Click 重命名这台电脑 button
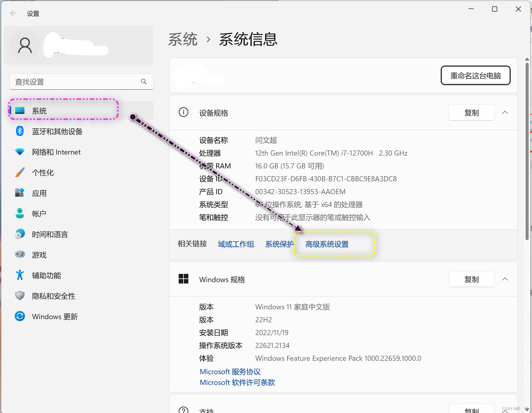The width and height of the screenshot is (532, 413). (x=475, y=76)
